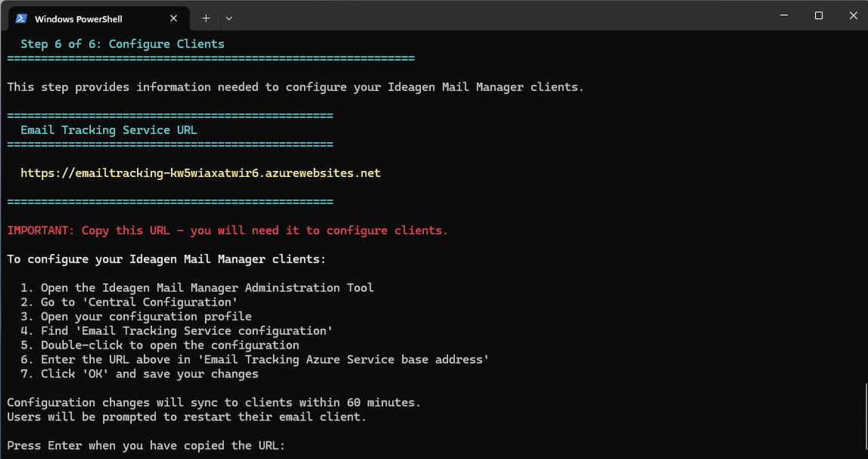
Task: Open a new terminal tab
Action: pyautogui.click(x=206, y=18)
